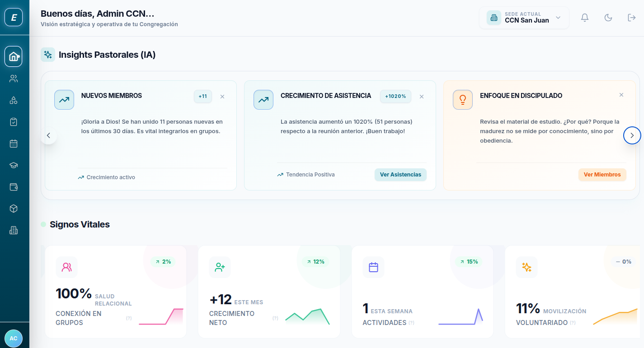Open the AC avatar at sidebar bottom

click(14, 338)
